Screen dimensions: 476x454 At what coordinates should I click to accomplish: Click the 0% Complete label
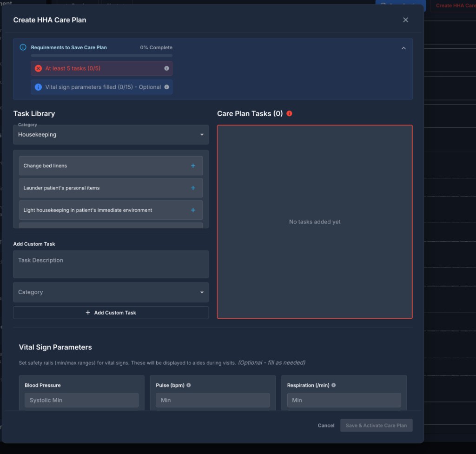tap(156, 47)
